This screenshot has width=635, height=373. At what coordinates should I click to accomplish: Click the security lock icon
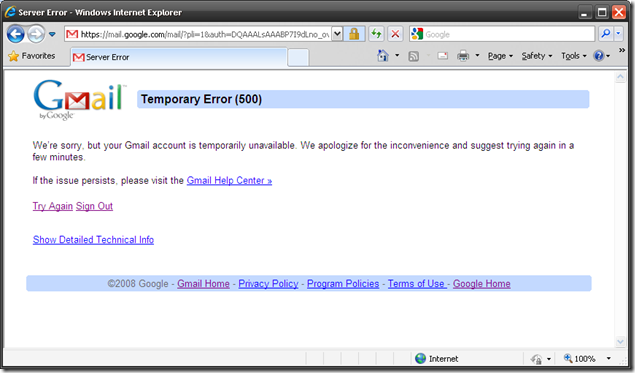click(354, 34)
